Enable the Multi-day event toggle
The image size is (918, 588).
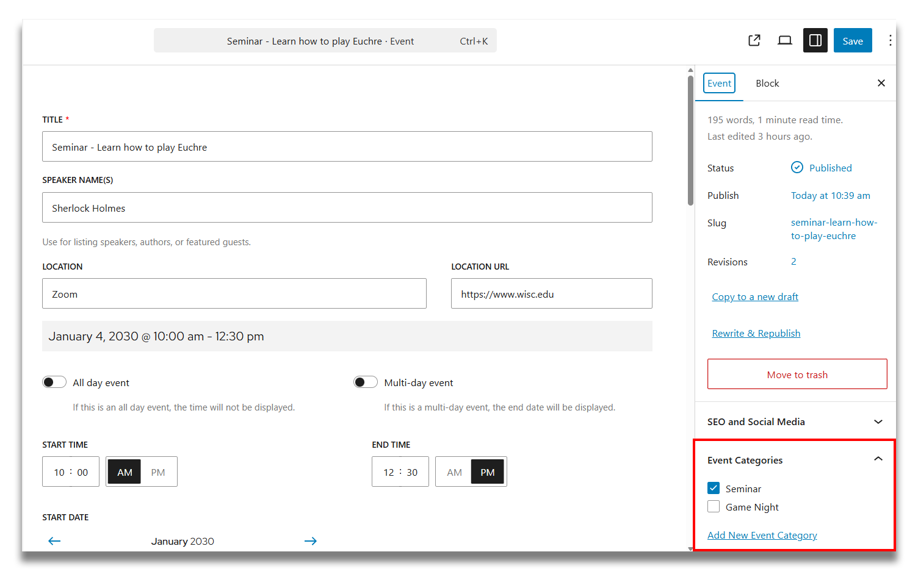(365, 382)
